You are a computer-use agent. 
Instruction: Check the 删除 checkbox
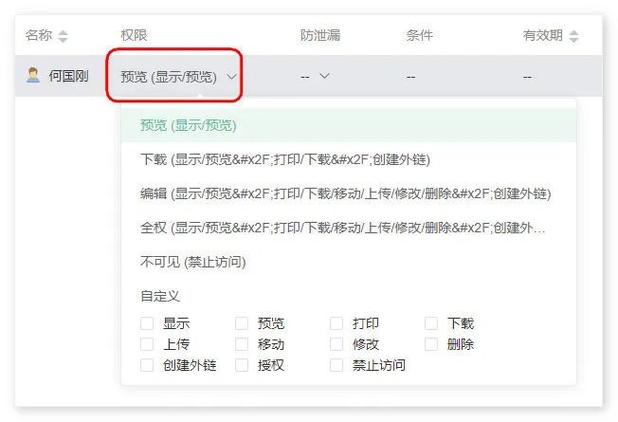[431, 344]
